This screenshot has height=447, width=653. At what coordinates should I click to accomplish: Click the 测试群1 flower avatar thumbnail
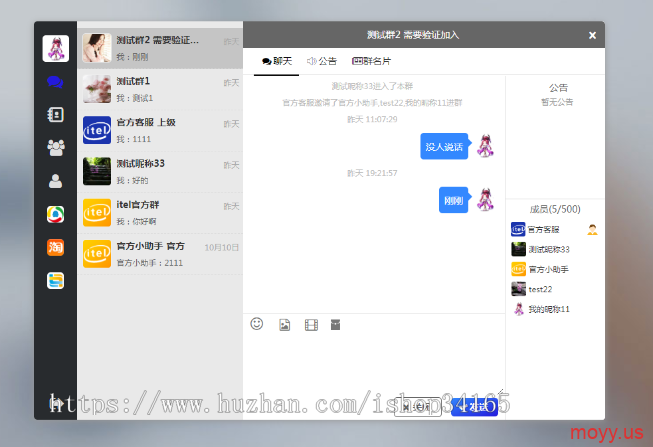tap(97, 89)
